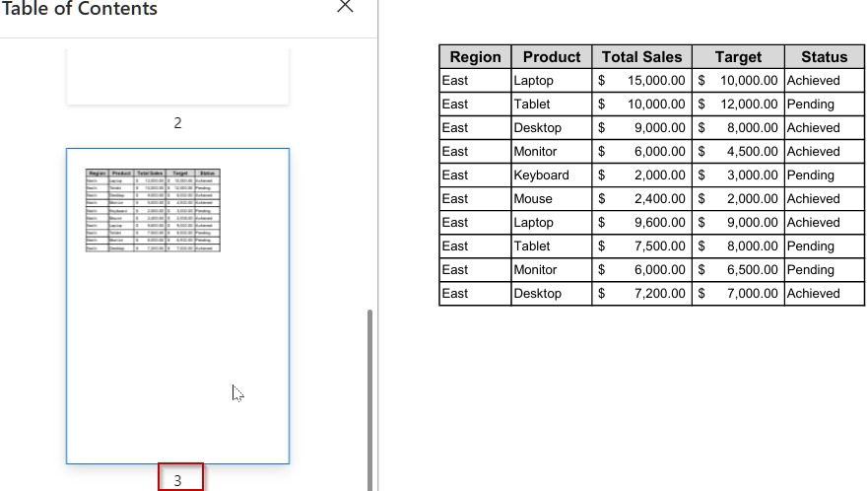Select the 6,500.00 Target cell

738,270
